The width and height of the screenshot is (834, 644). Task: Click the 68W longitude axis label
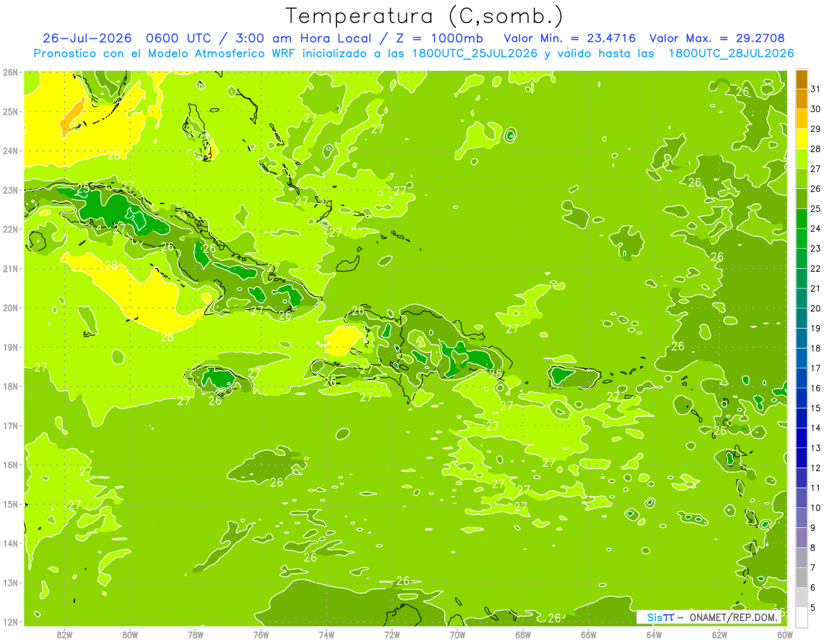click(523, 634)
